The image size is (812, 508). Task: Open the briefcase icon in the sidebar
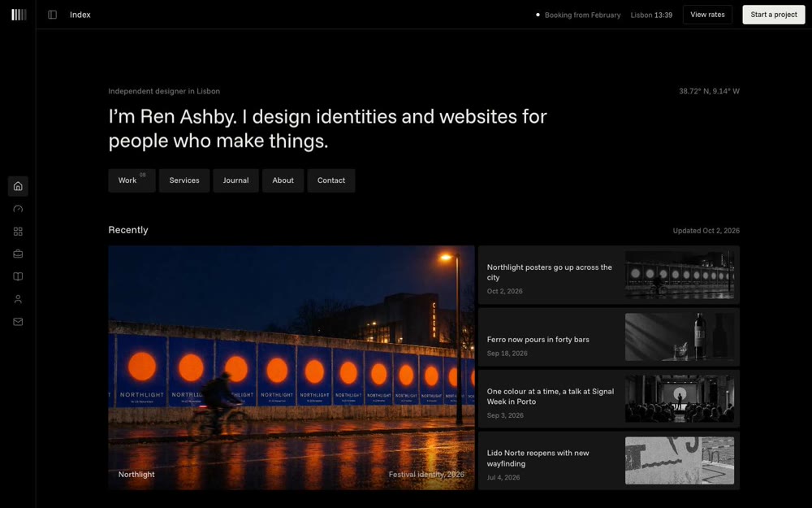(x=18, y=254)
